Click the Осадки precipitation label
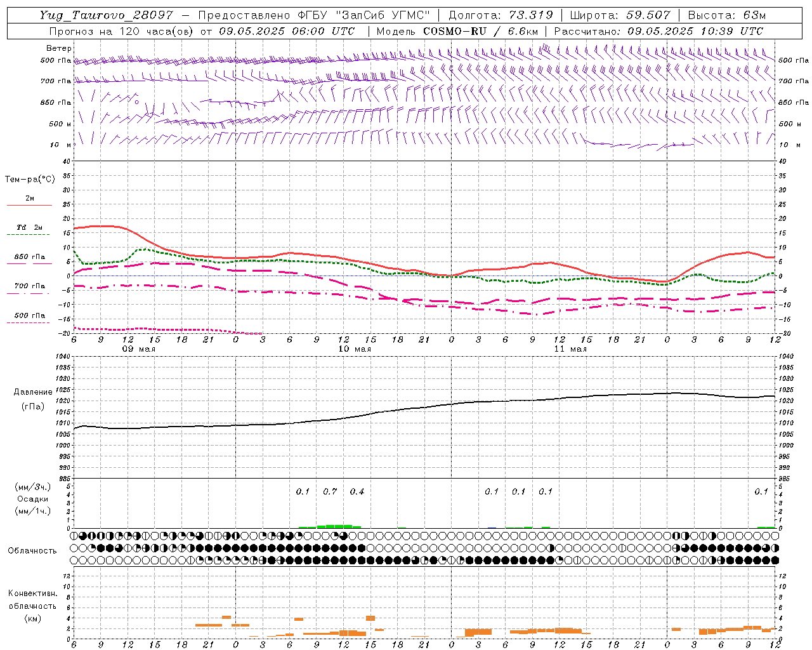 [33, 499]
